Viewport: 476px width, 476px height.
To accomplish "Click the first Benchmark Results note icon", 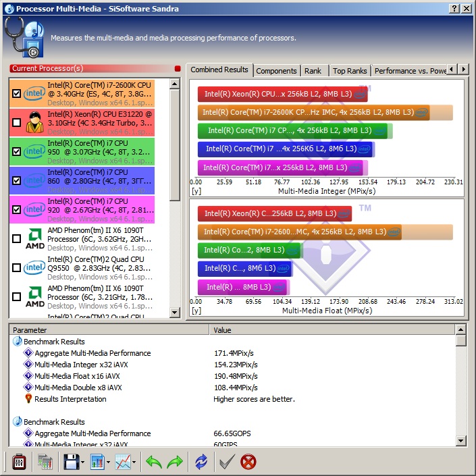I will point(18,341).
